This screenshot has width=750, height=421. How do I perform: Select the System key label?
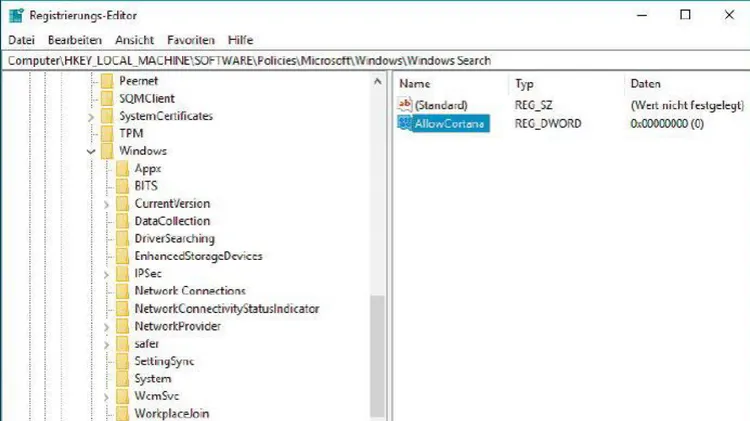tap(153, 378)
